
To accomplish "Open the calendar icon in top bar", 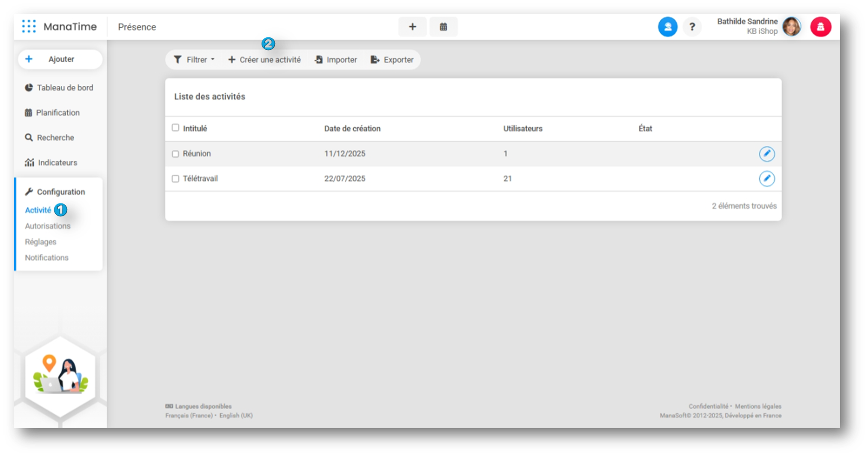I will [443, 27].
